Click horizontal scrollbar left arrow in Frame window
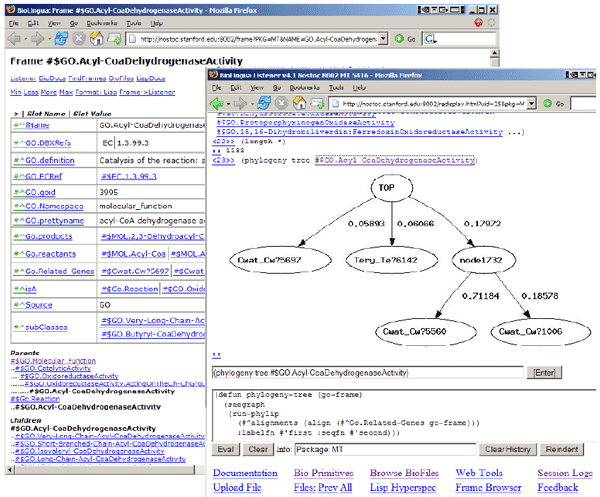 pyautogui.click(x=10, y=469)
